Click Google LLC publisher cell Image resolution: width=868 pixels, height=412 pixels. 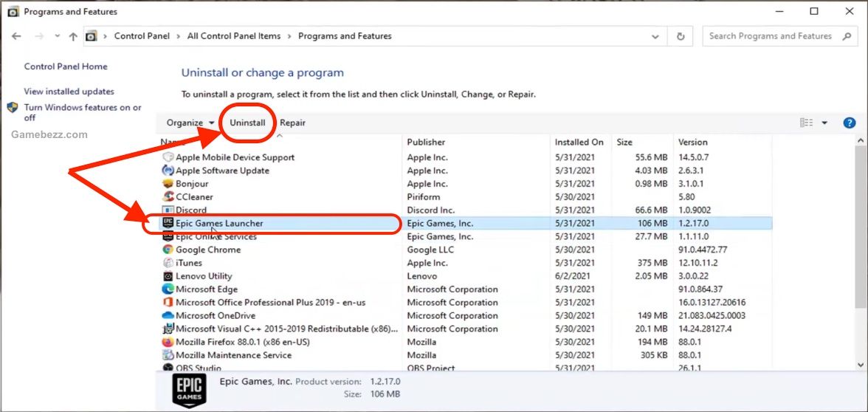click(431, 250)
